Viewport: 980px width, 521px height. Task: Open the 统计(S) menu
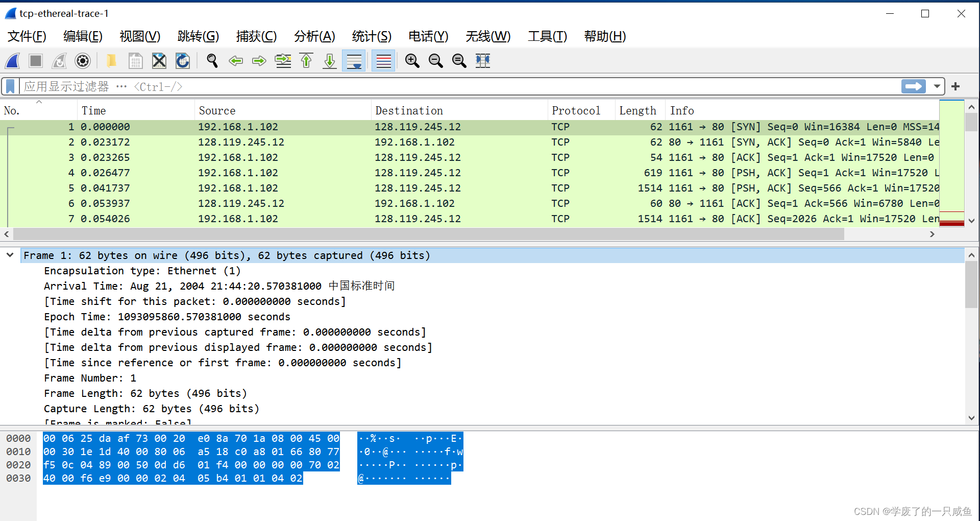point(372,36)
